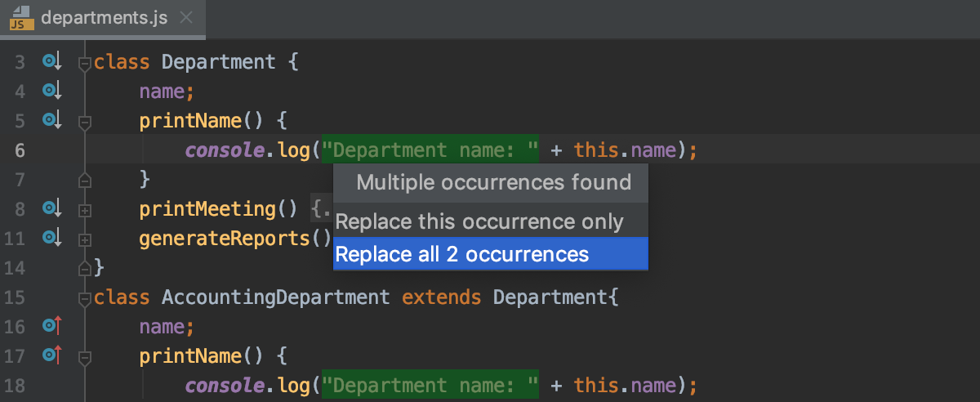Expand the folded generateReports() method
980x402 pixels.
(83, 239)
